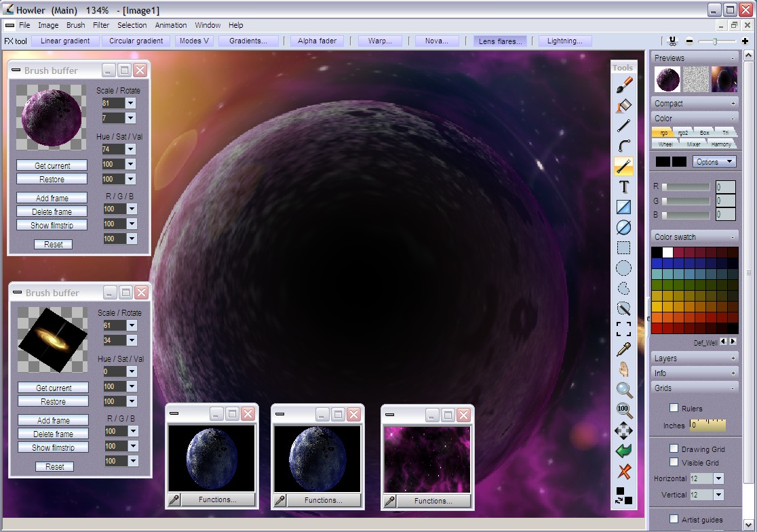The width and height of the screenshot is (757, 532).
Task: Open the Horizontal grid spacing dropdown
Action: pos(718,478)
